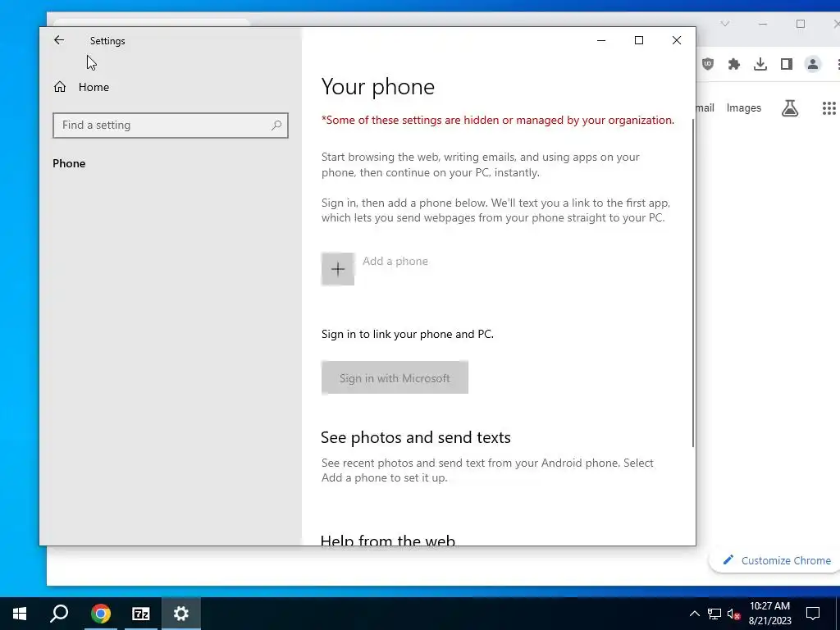Close the Settings window
The height and width of the screenshot is (630, 840).
pos(677,40)
